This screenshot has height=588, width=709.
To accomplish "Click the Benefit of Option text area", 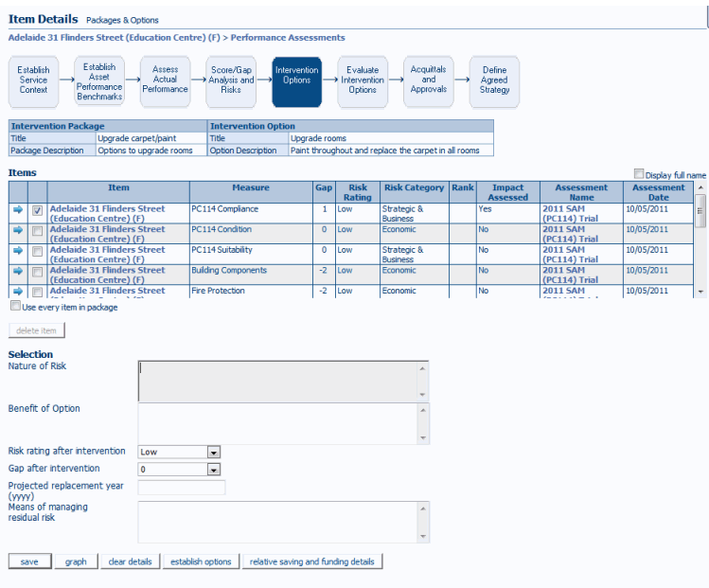I will 278,424.
